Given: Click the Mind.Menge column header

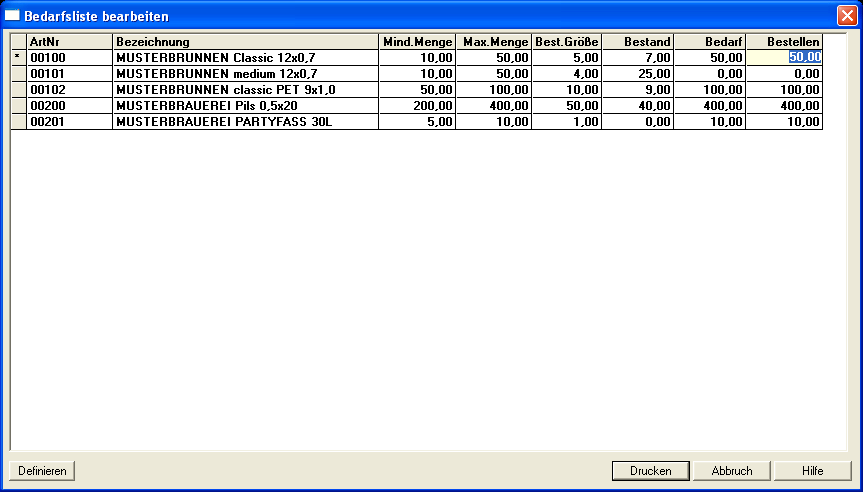Looking at the screenshot, I should point(417,41).
